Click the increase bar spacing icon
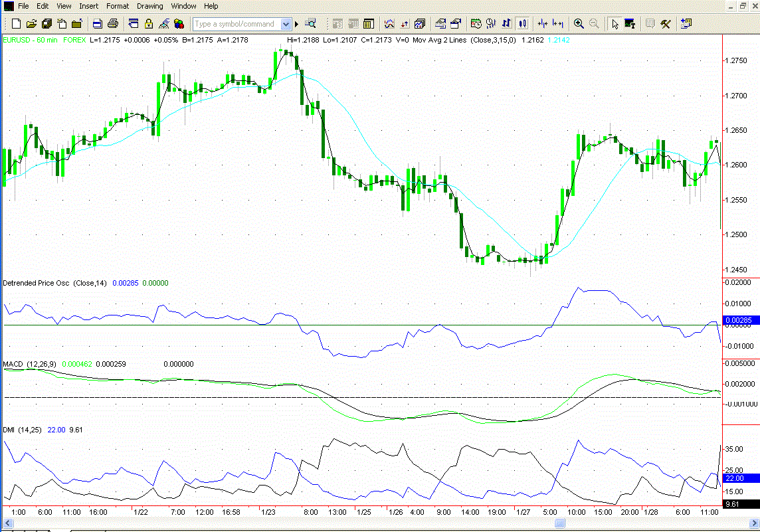Image resolution: width=760 pixels, height=532 pixels. point(558,23)
